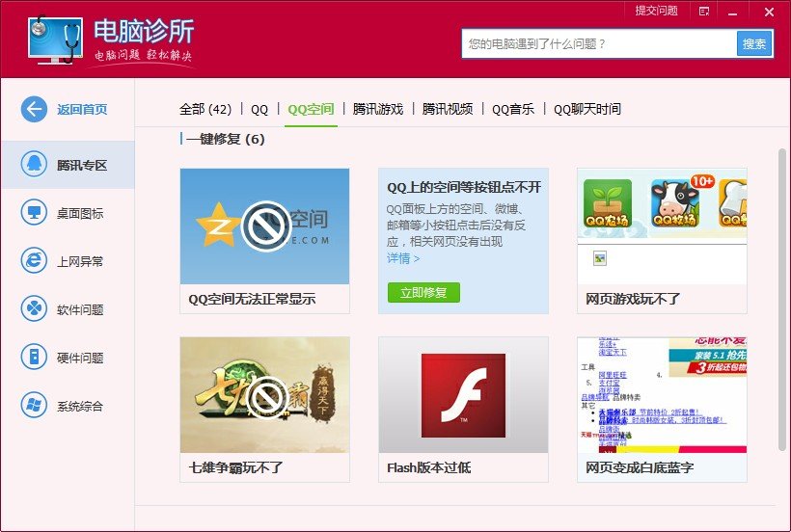Click the blocked sign on QQ空间 thumbnail
This screenshot has width=791, height=532.
266,226
